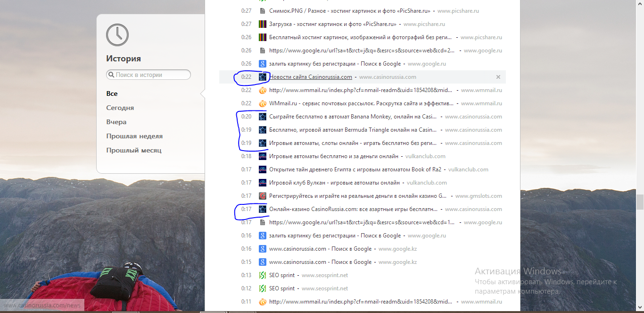Open the 0:15 www.casinorussia.com Google search

(x=320, y=262)
